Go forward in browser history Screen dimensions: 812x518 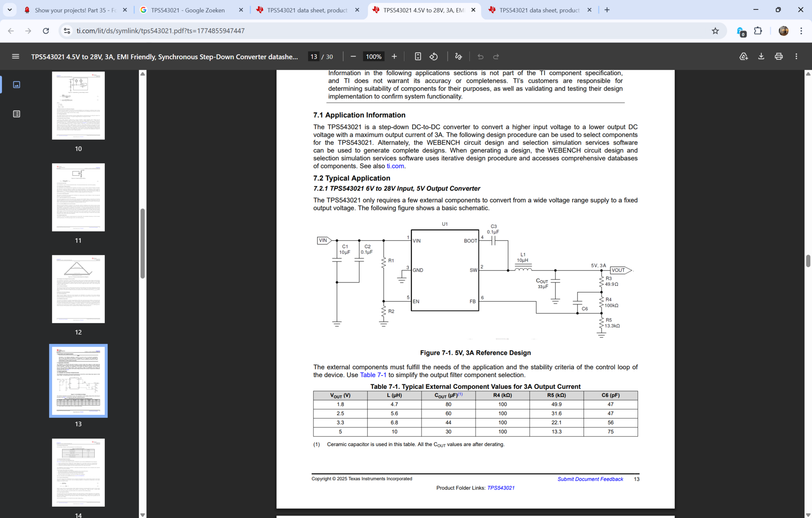[x=28, y=31]
